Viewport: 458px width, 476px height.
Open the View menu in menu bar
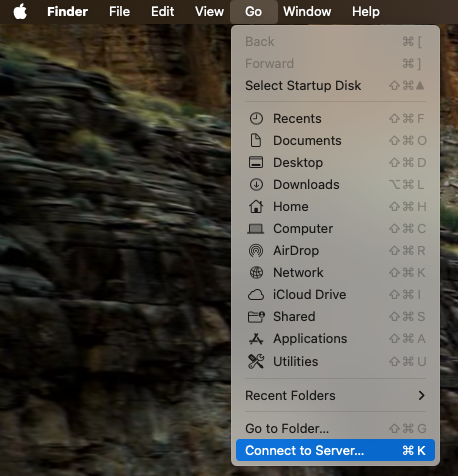point(209,12)
